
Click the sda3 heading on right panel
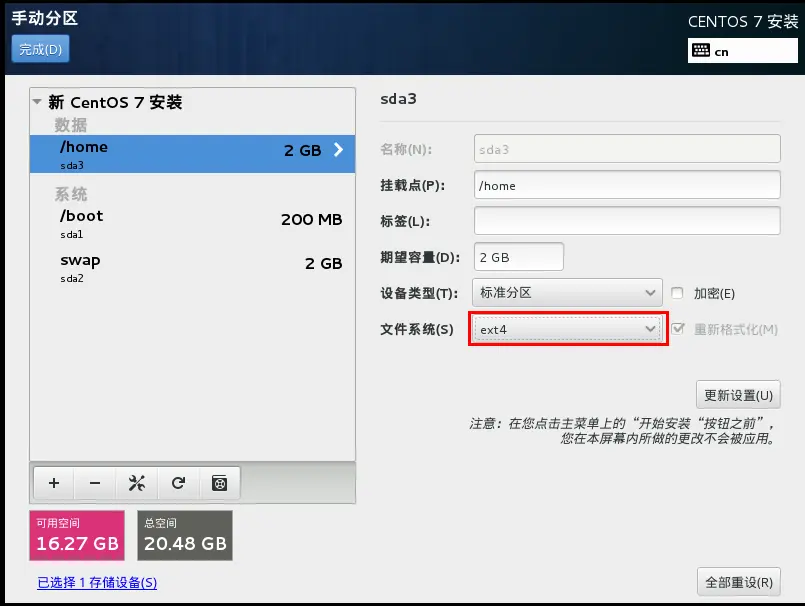tap(398, 99)
